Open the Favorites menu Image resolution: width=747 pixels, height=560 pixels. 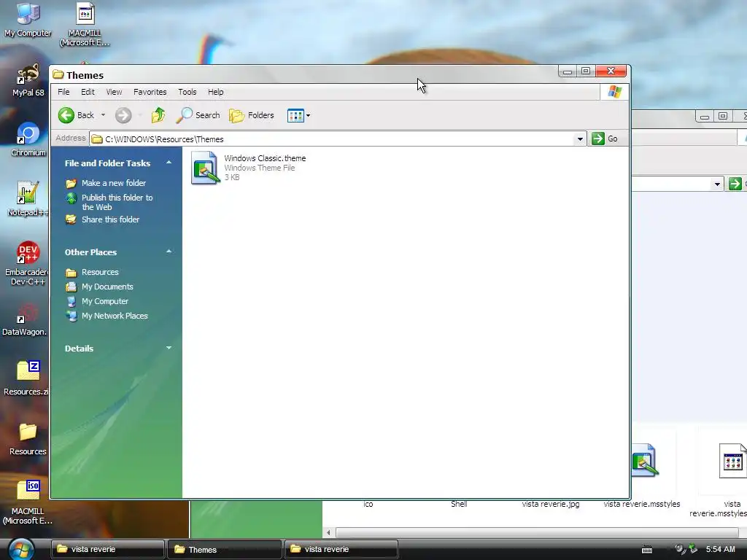pos(150,92)
